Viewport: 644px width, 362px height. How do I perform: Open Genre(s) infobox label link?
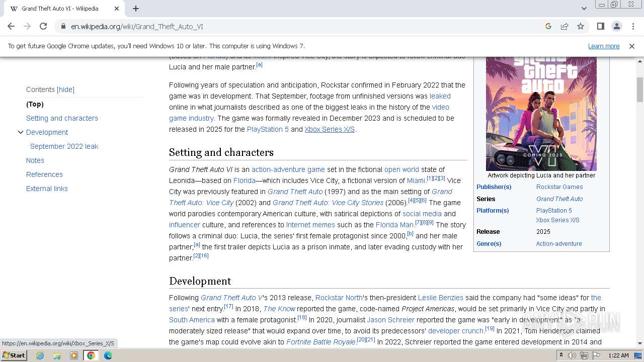[489, 244]
